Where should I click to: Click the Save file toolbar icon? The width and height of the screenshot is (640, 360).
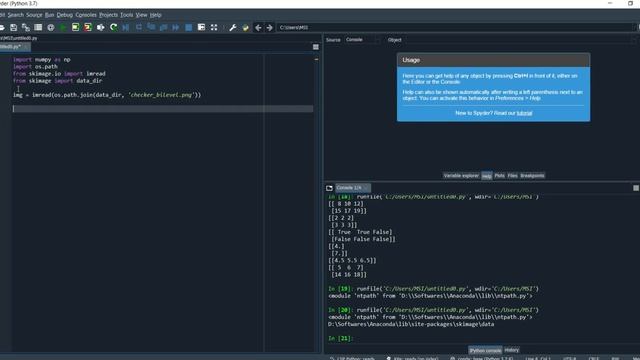13,27
